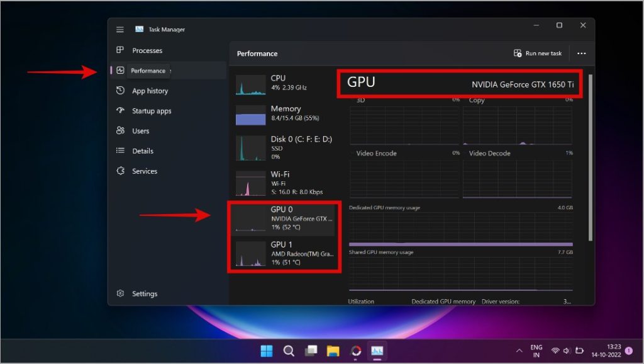
Task: Collapse the navigation sidebar with hamburger menu
Action: tap(119, 29)
